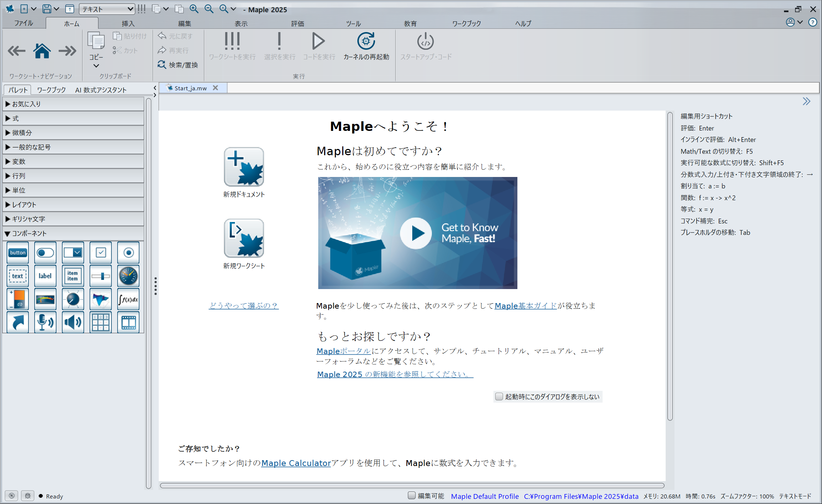The width and height of the screenshot is (822, 504).
Task: Collapse the right shortcuts panel with chevrons
Action: 806,101
